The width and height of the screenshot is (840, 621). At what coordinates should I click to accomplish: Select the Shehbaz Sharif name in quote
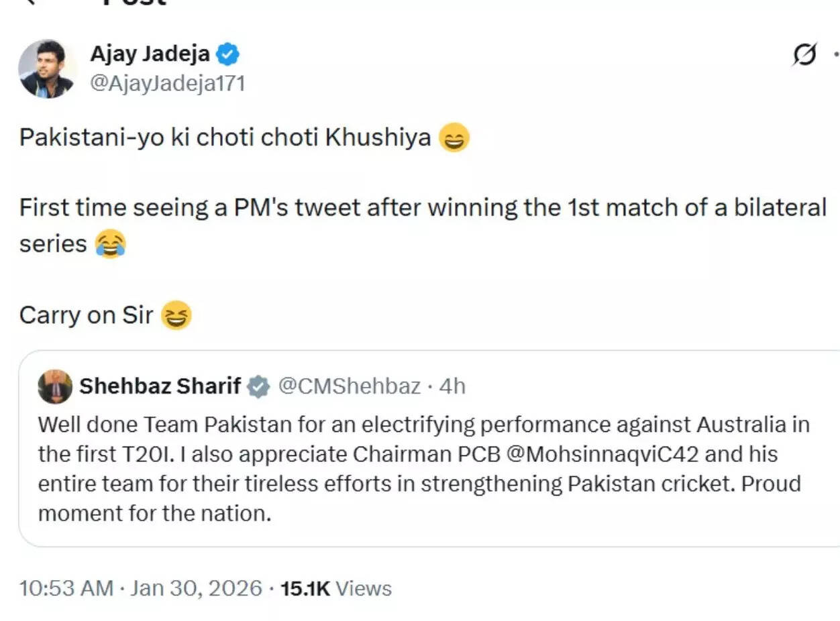click(x=161, y=386)
